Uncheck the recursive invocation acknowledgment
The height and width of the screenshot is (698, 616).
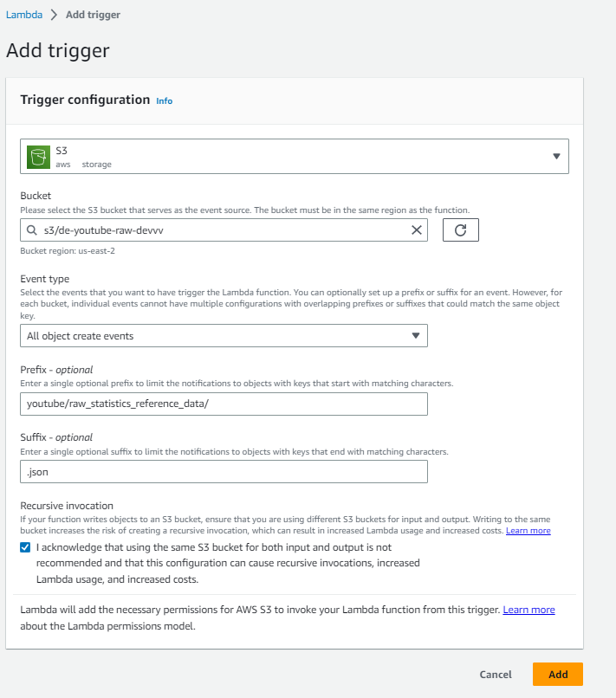coord(25,546)
